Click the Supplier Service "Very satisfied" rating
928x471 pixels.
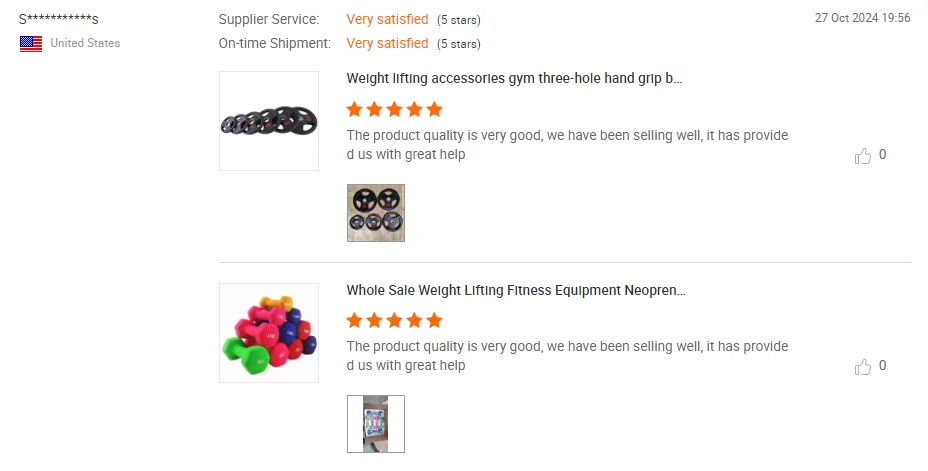[x=387, y=20]
